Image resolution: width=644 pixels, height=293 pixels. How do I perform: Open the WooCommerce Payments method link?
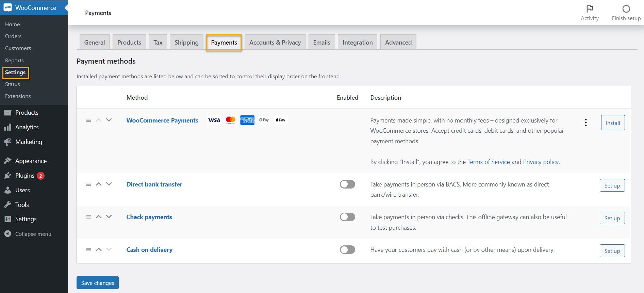pyautogui.click(x=162, y=120)
